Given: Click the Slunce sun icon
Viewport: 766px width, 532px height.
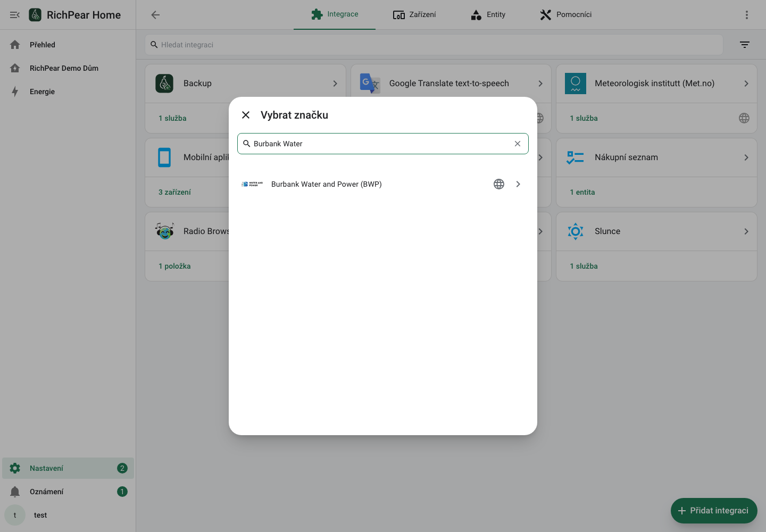Looking at the screenshot, I should pyautogui.click(x=576, y=231).
